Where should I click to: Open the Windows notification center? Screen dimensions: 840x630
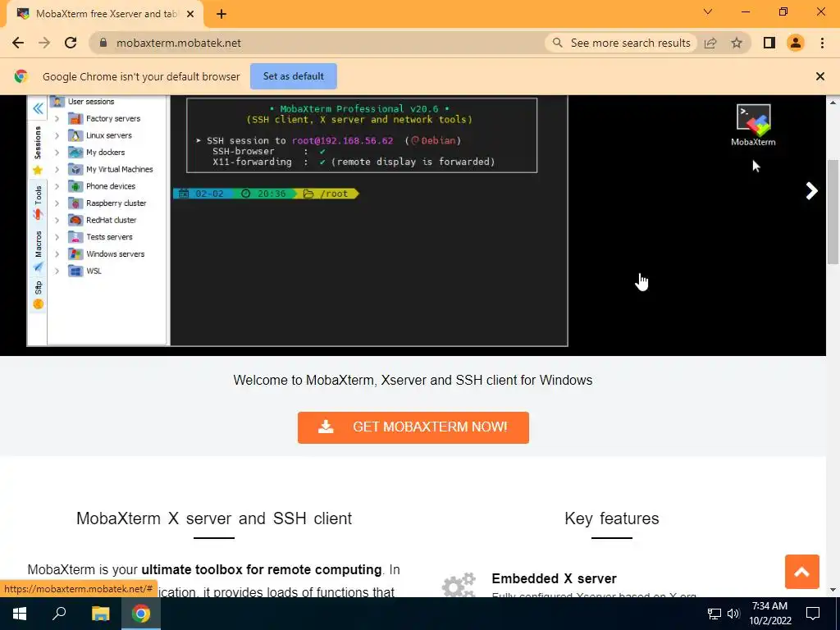pos(813,614)
